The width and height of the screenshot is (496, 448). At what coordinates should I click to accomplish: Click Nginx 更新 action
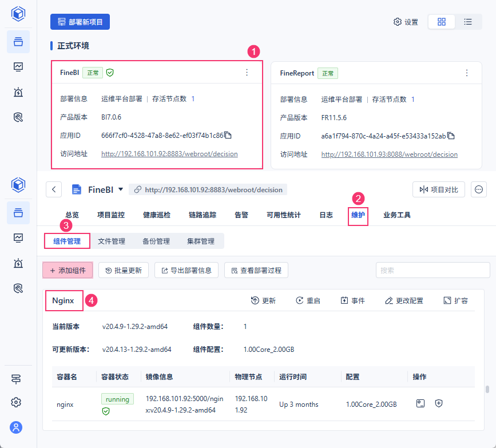tap(263, 300)
